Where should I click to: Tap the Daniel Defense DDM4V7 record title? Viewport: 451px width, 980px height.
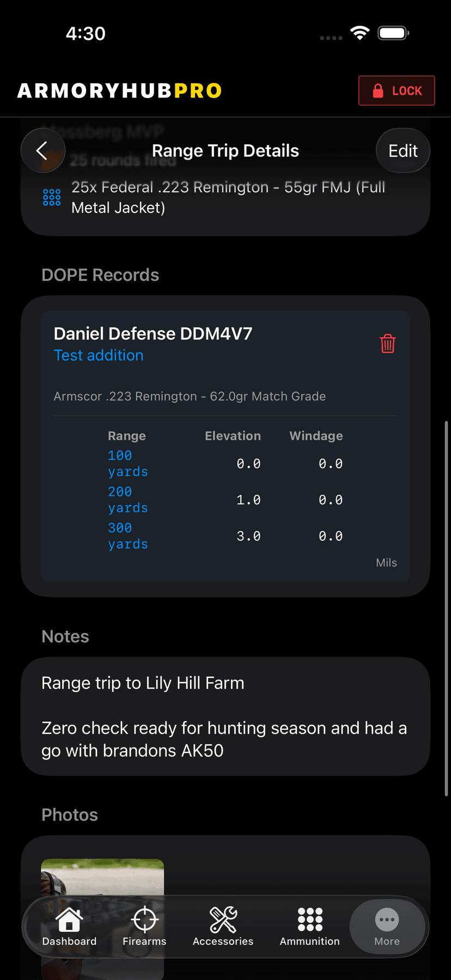point(153,333)
